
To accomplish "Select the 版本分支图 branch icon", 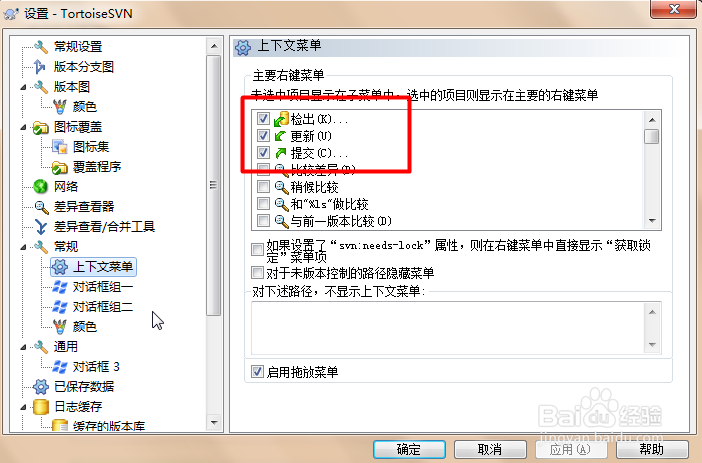I will [x=40, y=67].
